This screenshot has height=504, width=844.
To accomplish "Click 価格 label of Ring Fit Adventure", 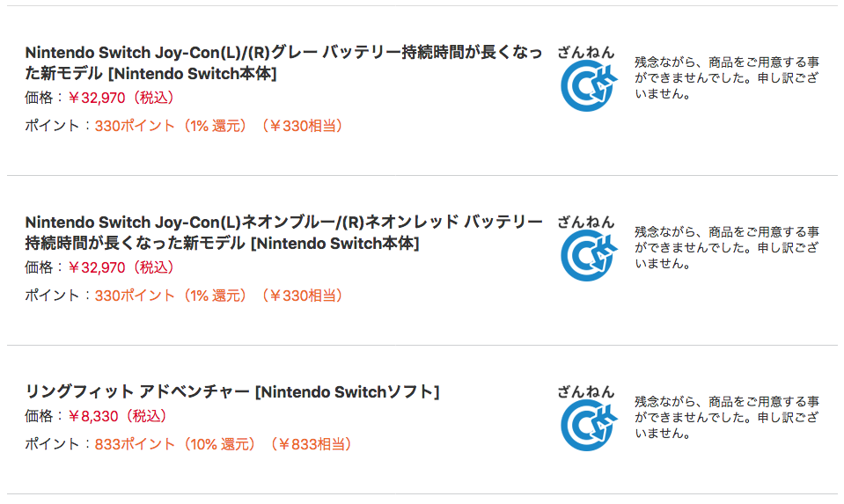I will pos(39,416).
